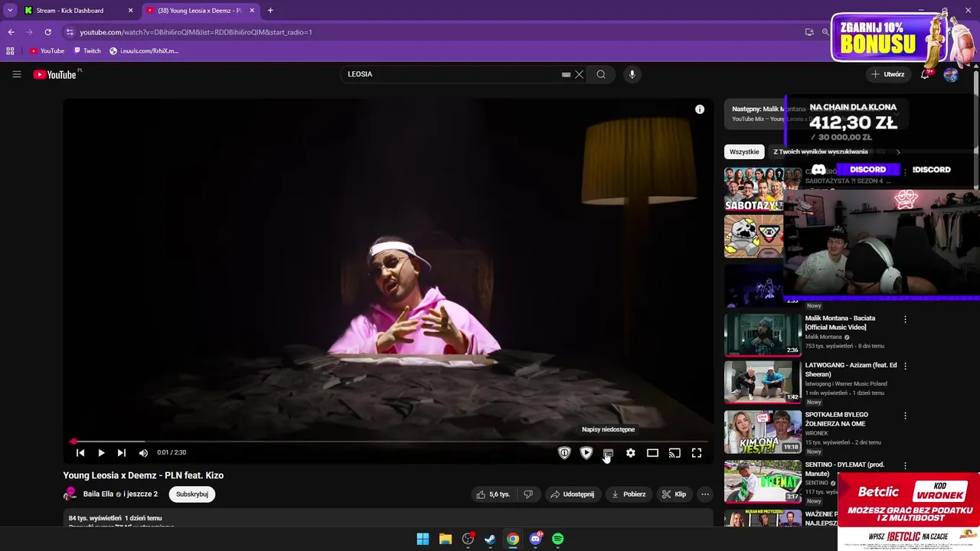Image resolution: width=980 pixels, height=551 pixels.
Task: Seek on the video progress bar
Action: pyautogui.click(x=388, y=442)
